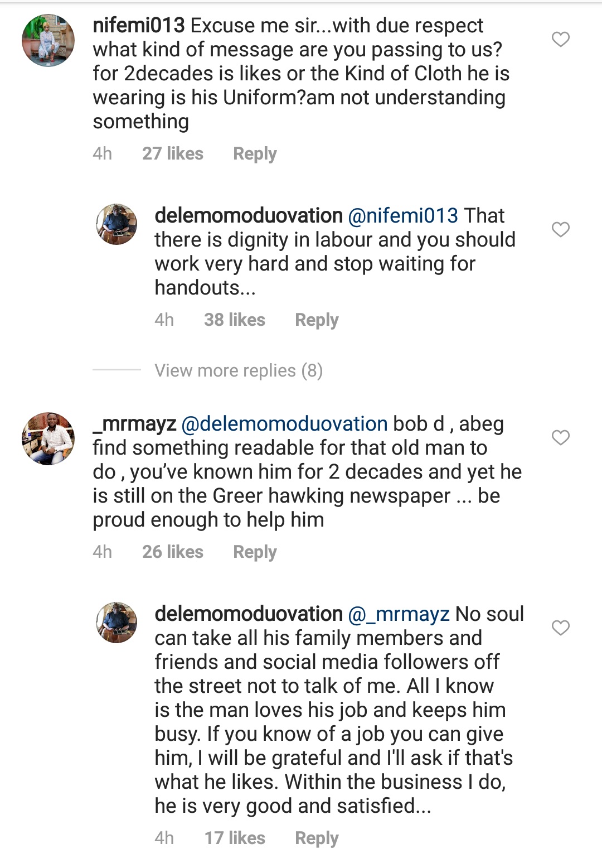
Task: View the 27 likes on nifemi013's comment
Action: coord(173,153)
